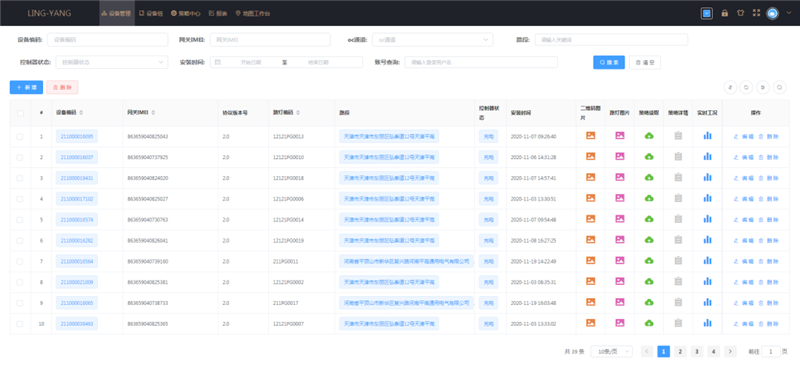Open the 设备组 menu item
This screenshot has height=378, width=800.
151,13
